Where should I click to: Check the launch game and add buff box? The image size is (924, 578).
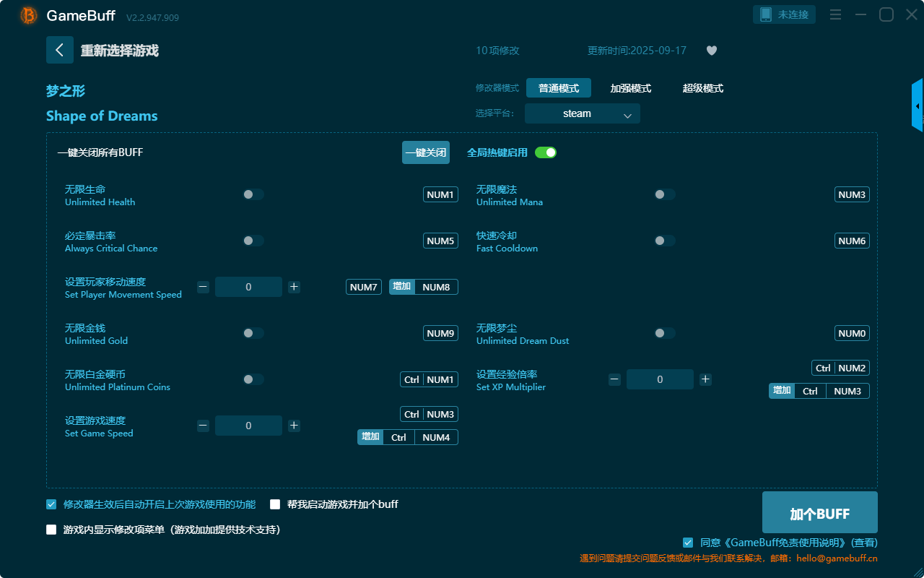[275, 504]
